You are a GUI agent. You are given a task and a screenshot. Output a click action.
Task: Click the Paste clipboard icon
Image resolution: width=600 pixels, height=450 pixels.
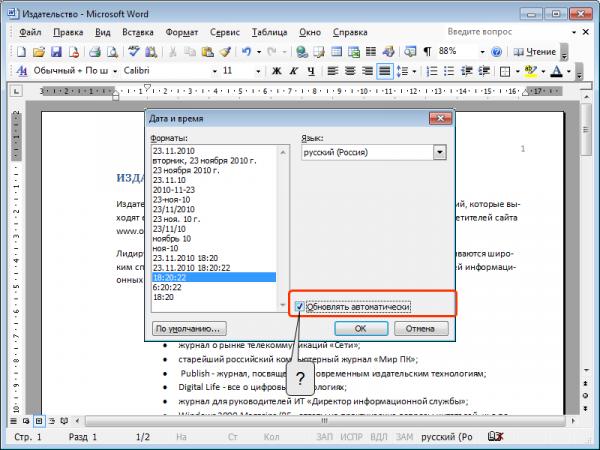208,52
